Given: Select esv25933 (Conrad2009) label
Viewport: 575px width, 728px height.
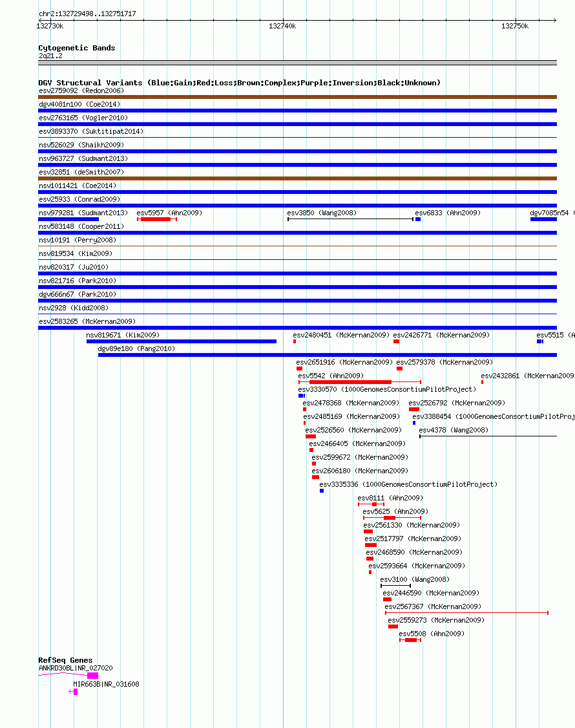Looking at the screenshot, I should (79, 199).
